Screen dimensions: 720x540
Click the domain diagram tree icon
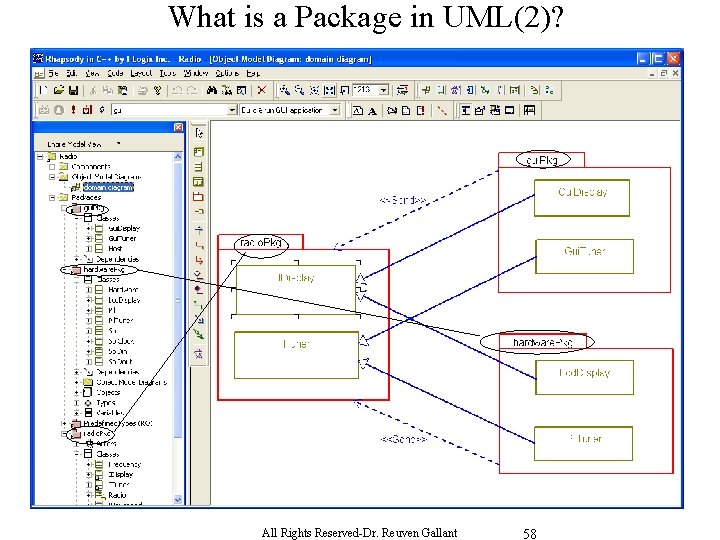click(76, 187)
